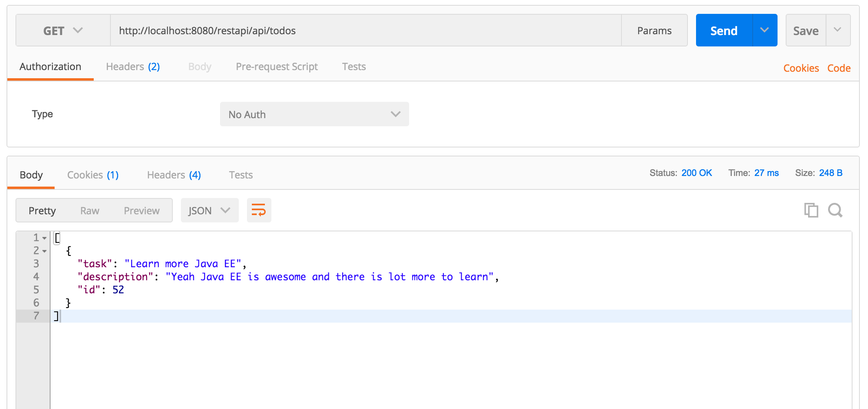This screenshot has height=409, width=868.
Task: Open the request Tests tab
Action: coord(354,66)
